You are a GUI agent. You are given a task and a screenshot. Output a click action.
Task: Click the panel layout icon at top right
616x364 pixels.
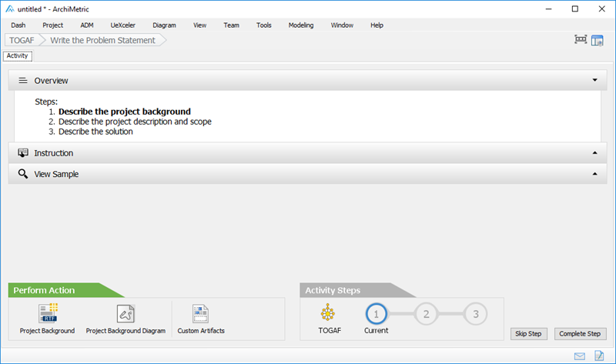598,40
